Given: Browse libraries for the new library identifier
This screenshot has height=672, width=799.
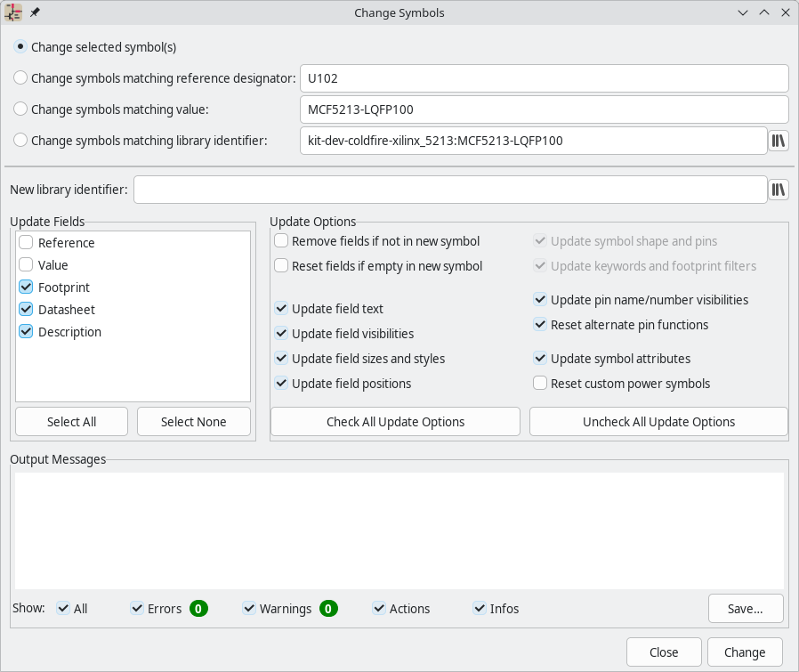Looking at the screenshot, I should point(779,189).
